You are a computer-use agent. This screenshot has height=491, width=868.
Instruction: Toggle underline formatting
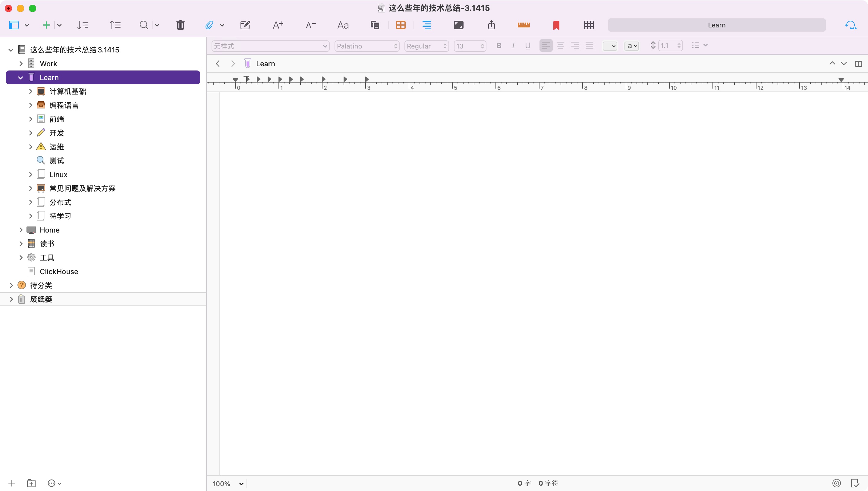click(528, 45)
